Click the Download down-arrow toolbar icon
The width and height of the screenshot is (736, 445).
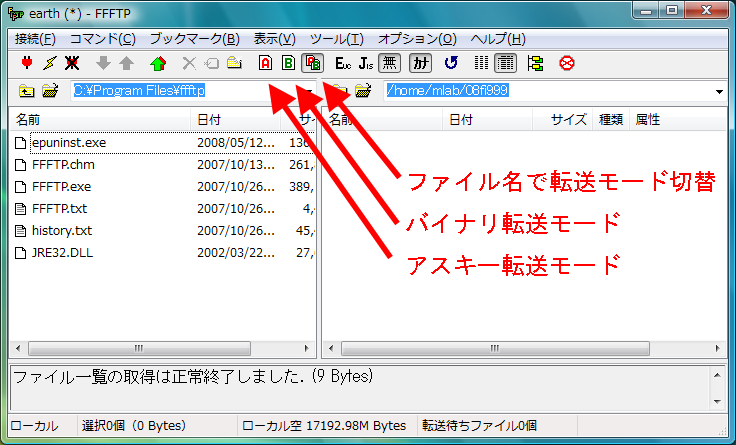103,63
